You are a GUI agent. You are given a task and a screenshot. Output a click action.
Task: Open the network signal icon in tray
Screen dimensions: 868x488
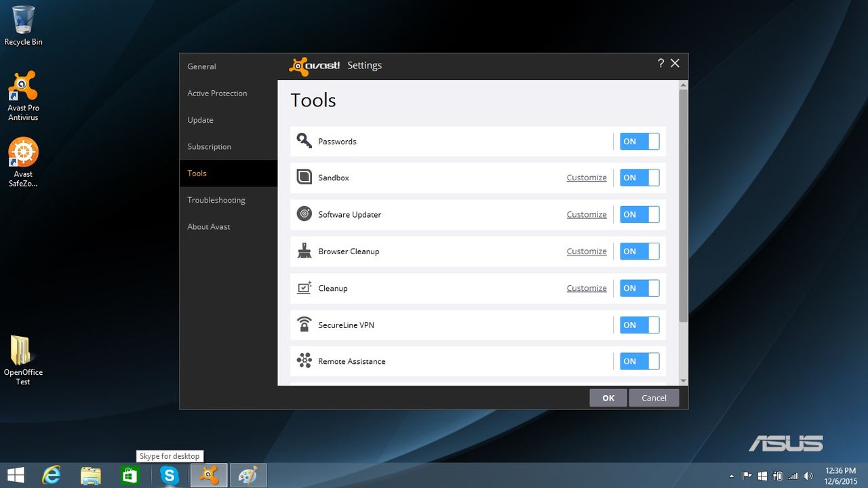[793, 476]
